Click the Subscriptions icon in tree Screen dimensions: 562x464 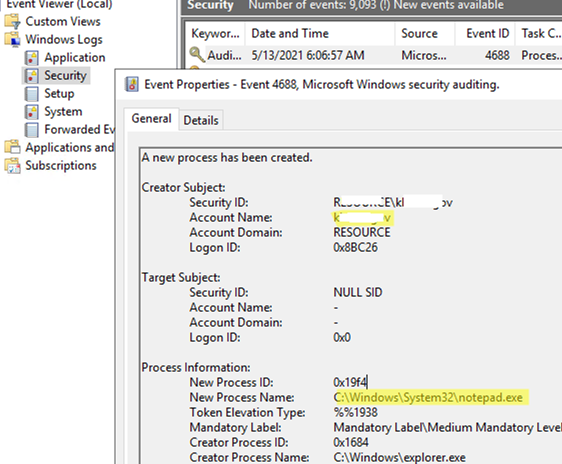point(13,166)
